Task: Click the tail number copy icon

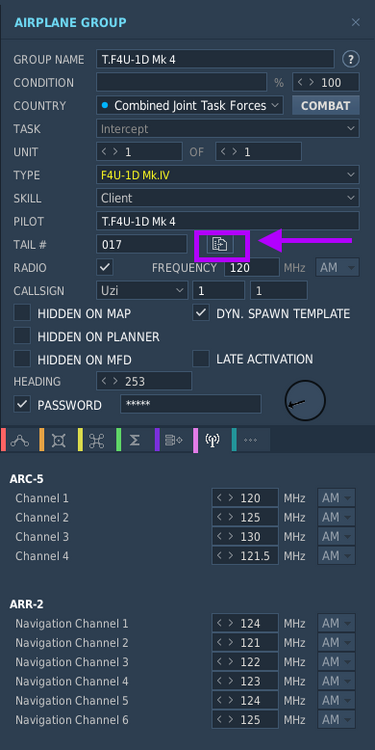Action: [x=220, y=244]
